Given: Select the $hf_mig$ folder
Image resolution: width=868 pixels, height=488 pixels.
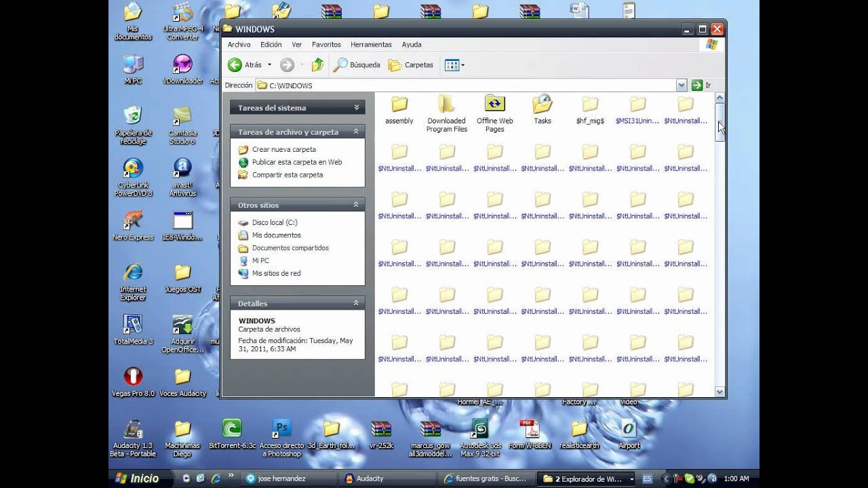Looking at the screenshot, I should tap(590, 110).
